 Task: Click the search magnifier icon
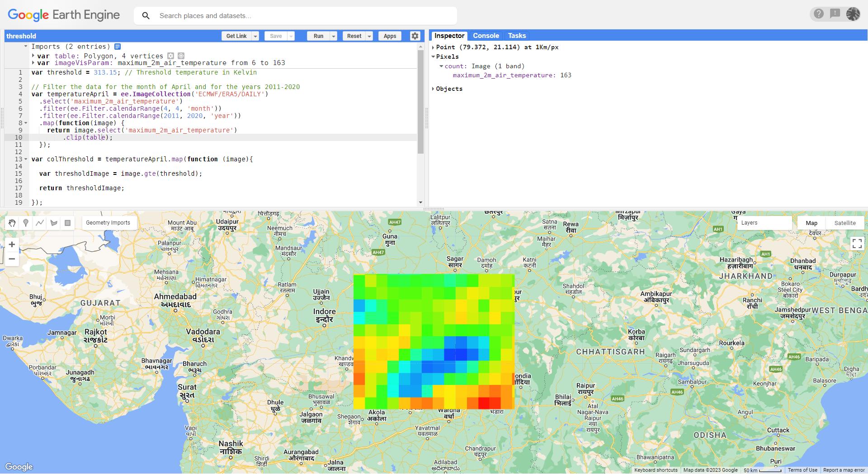(x=146, y=16)
